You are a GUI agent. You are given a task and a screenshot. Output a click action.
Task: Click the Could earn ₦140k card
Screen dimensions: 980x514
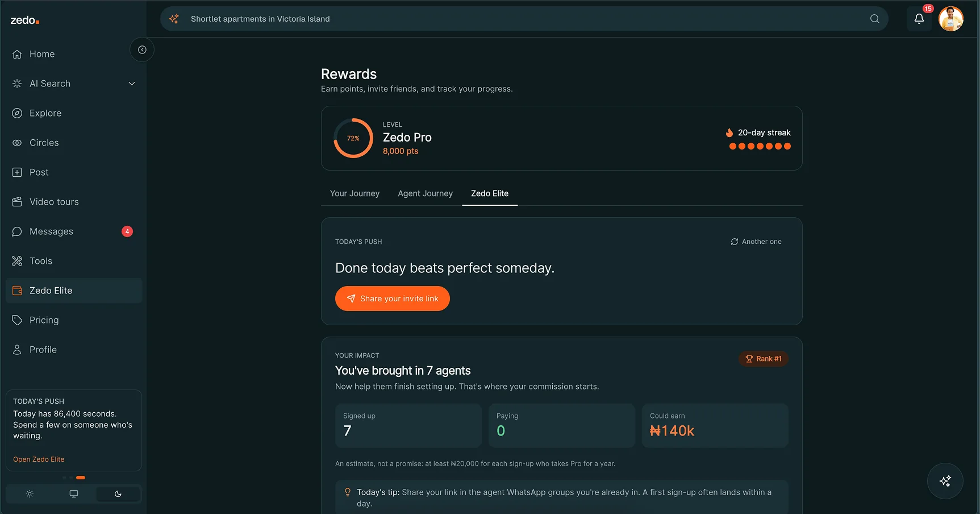pyautogui.click(x=715, y=426)
